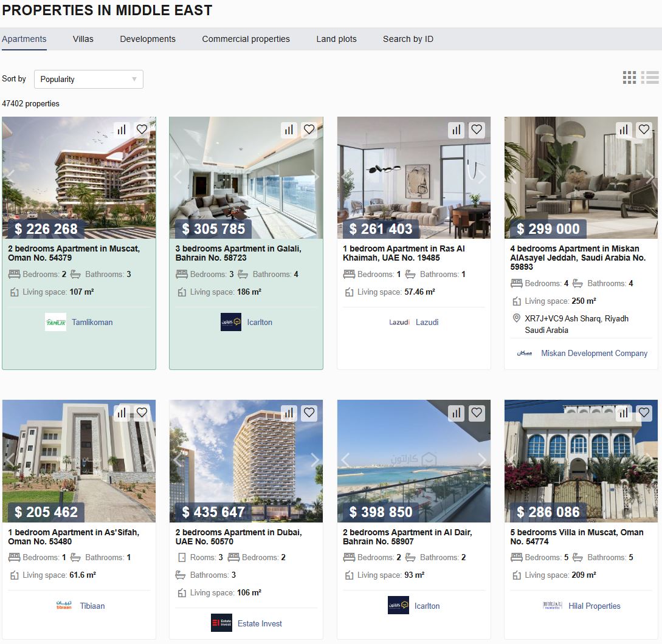Click the Icarlton logo under Galali listing

[231, 322]
